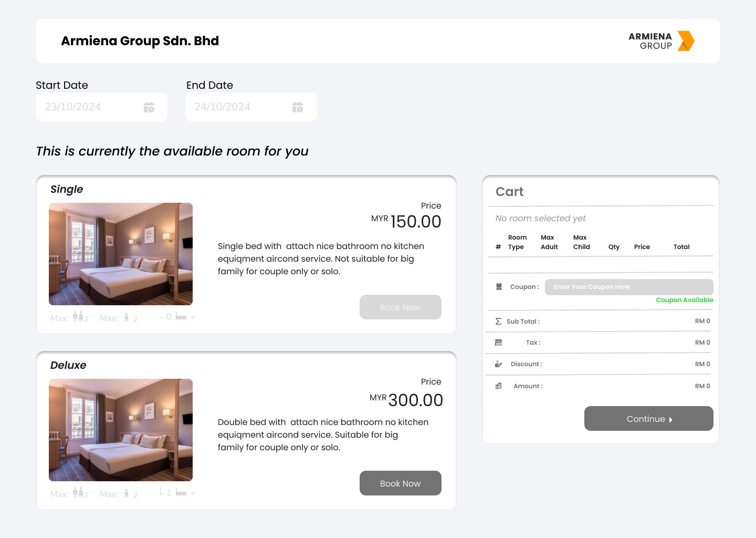
Task: Click the Discount percent-hand icon
Action: pyautogui.click(x=498, y=364)
